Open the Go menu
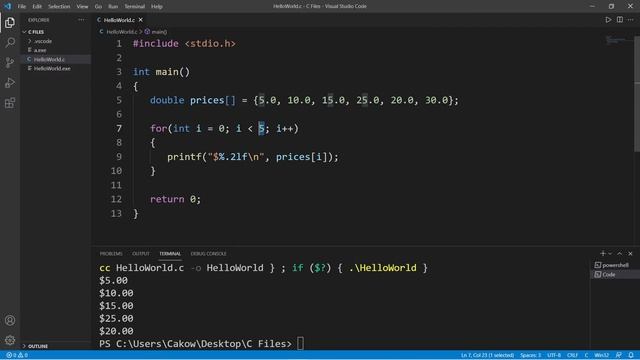 (98, 7)
